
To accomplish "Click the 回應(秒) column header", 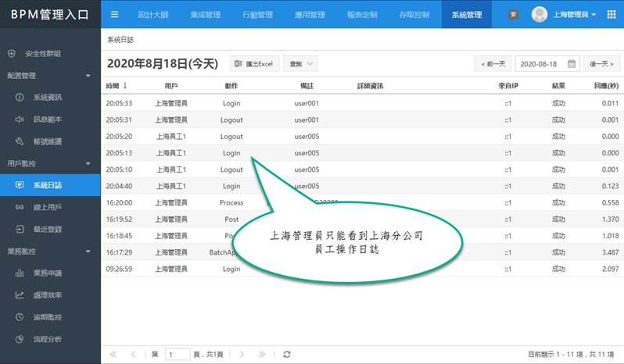I will 606,85.
